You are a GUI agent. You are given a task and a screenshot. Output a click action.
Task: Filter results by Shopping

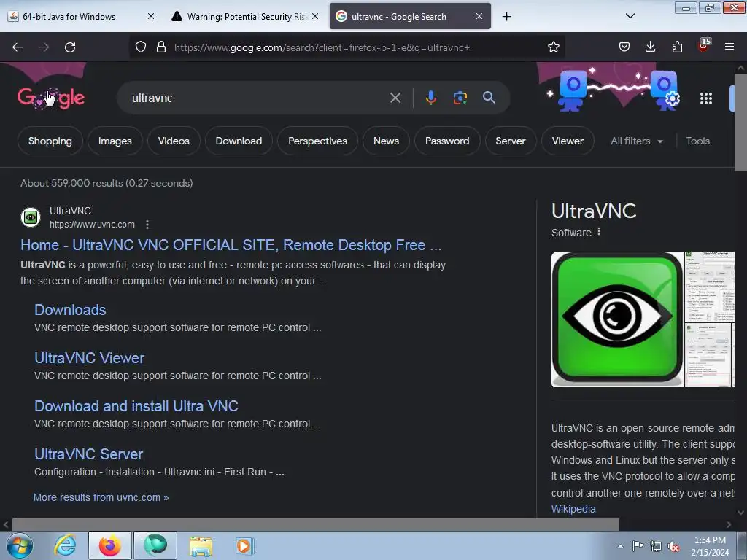(50, 141)
